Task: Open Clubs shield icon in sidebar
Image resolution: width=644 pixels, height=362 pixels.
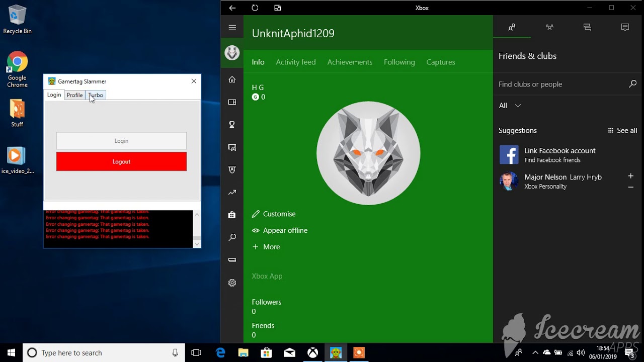Action: (232, 170)
